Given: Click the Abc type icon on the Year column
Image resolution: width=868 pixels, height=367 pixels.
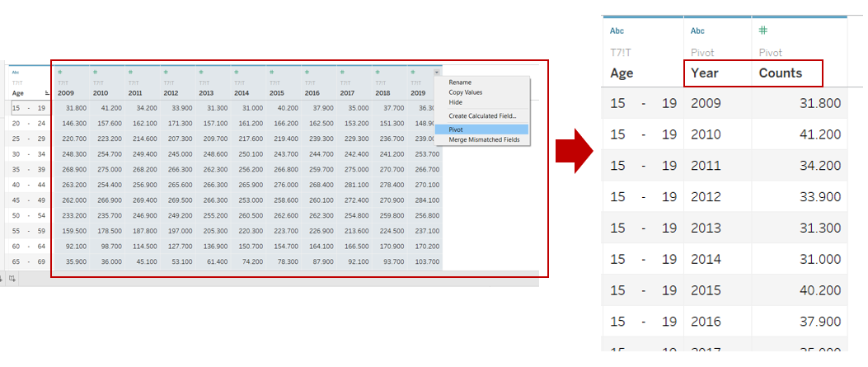Looking at the screenshot, I should tap(698, 31).
